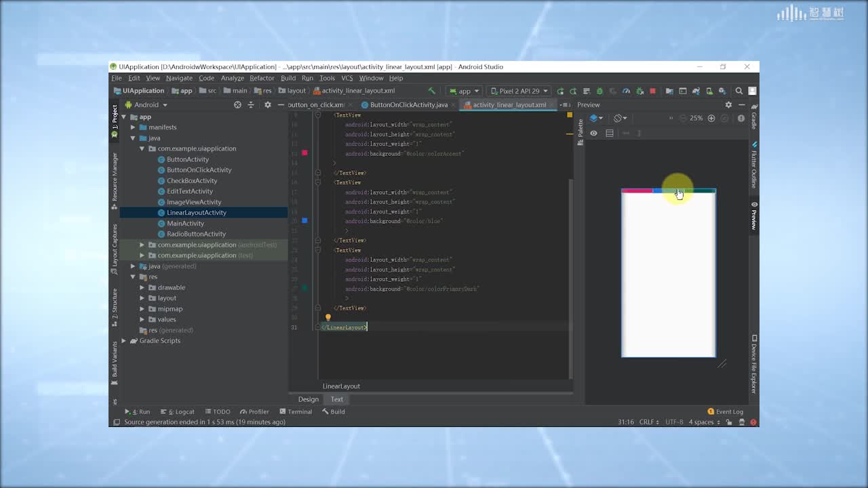Screen dimensions: 868x488
Task: Open the 6: Logcat tool window
Action: point(176,411)
